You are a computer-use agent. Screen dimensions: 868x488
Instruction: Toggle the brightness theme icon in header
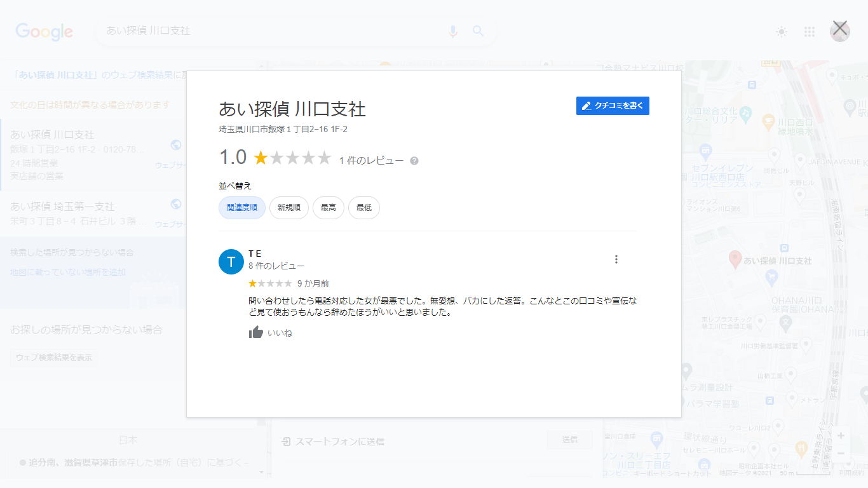[x=782, y=32]
